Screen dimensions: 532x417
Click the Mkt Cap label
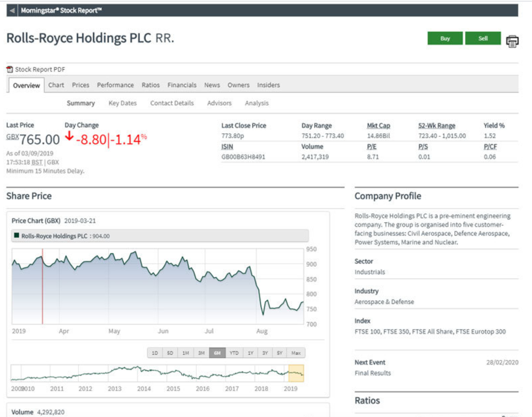tap(378, 126)
